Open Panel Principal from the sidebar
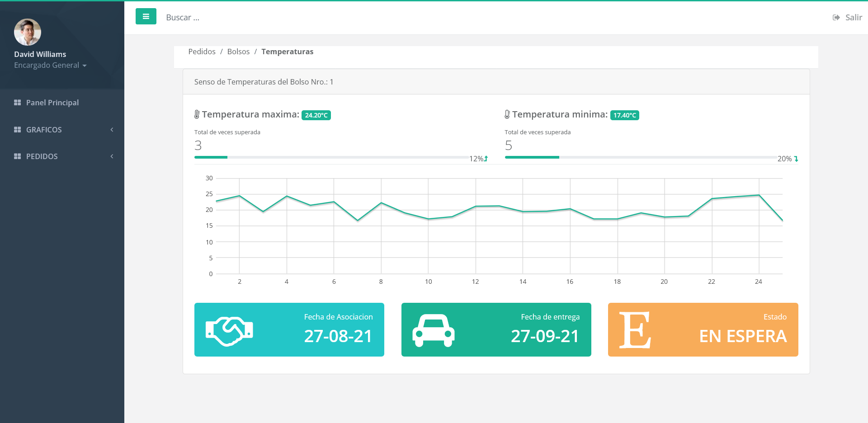 pos(52,103)
